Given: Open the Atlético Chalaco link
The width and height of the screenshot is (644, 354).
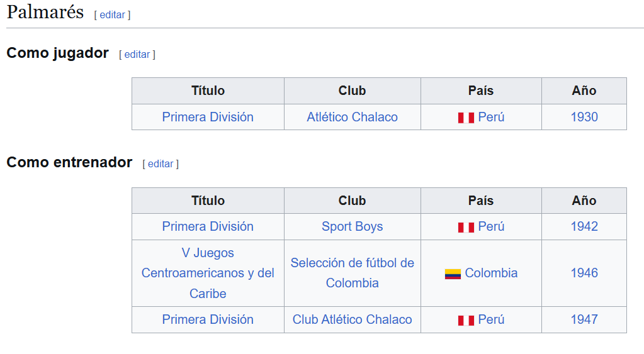Looking at the screenshot, I should [x=352, y=117].
